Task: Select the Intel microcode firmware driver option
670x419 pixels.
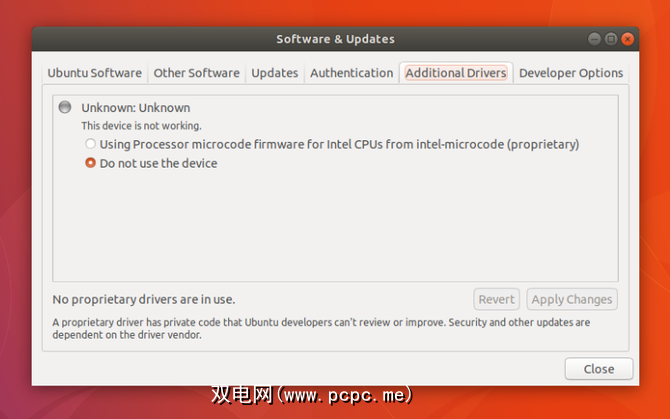Action: pyautogui.click(x=91, y=144)
